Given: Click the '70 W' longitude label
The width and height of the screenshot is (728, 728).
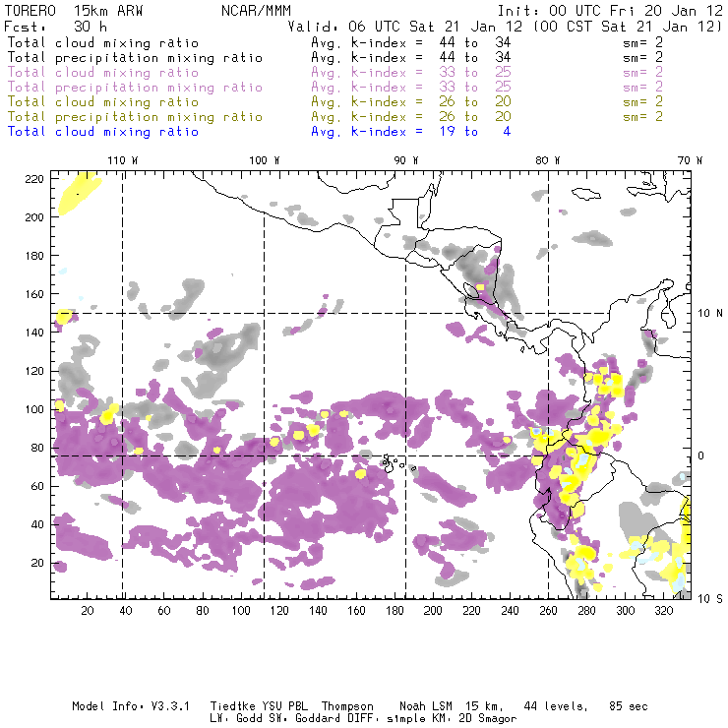Looking at the screenshot, I should click(x=690, y=160).
